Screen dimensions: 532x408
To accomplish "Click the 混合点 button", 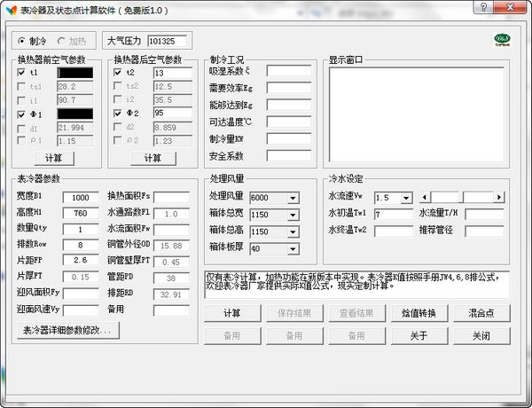I will pyautogui.click(x=481, y=313).
